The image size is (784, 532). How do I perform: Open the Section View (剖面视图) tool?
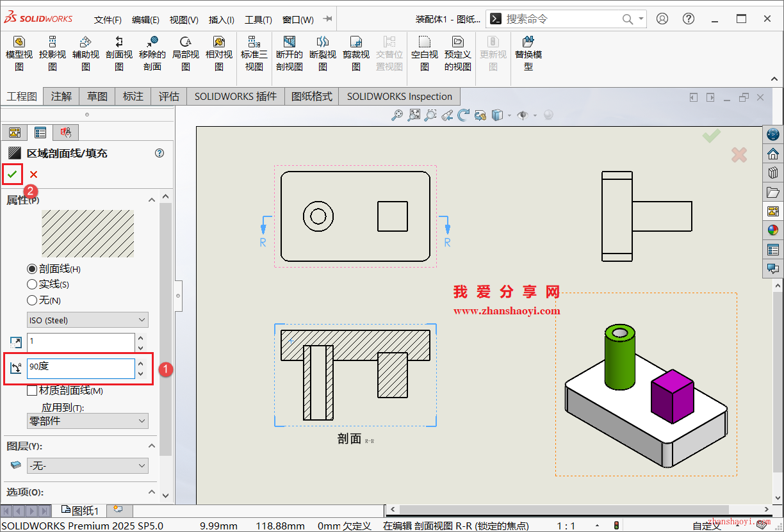pyautogui.click(x=119, y=53)
